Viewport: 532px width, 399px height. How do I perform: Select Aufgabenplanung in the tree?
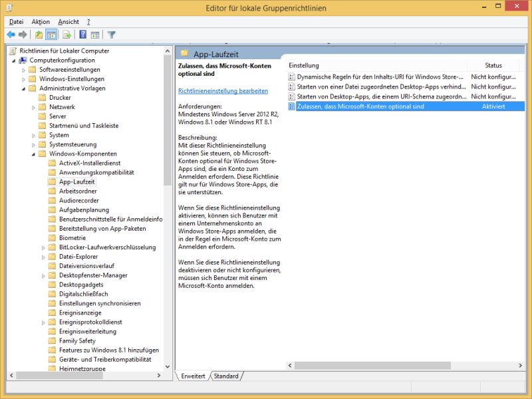click(84, 209)
